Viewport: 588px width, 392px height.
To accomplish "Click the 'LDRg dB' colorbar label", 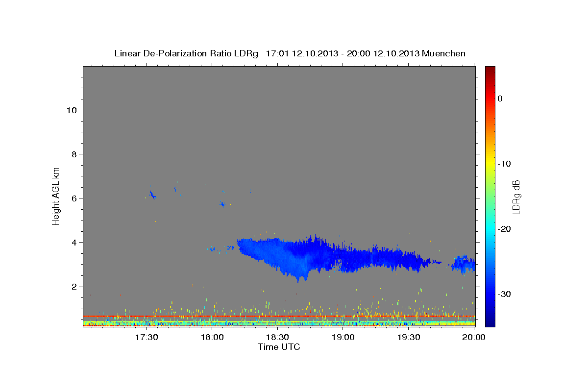I will pyautogui.click(x=515, y=197).
